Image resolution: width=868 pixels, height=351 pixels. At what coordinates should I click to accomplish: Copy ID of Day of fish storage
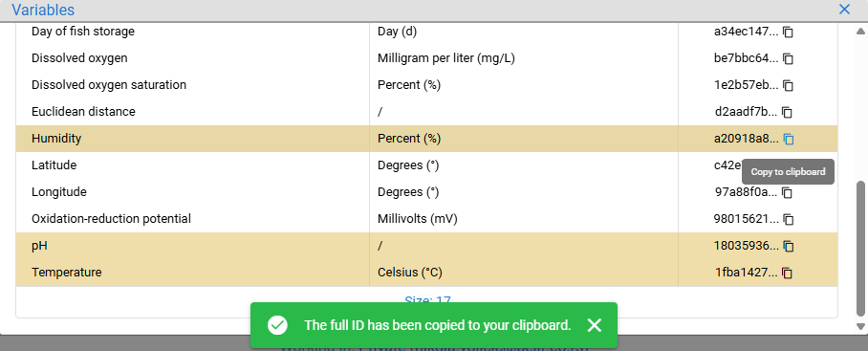coord(788,33)
